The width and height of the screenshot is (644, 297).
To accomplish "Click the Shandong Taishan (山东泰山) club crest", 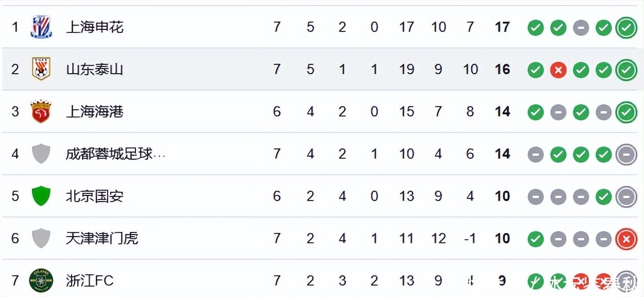I will 41,69.
